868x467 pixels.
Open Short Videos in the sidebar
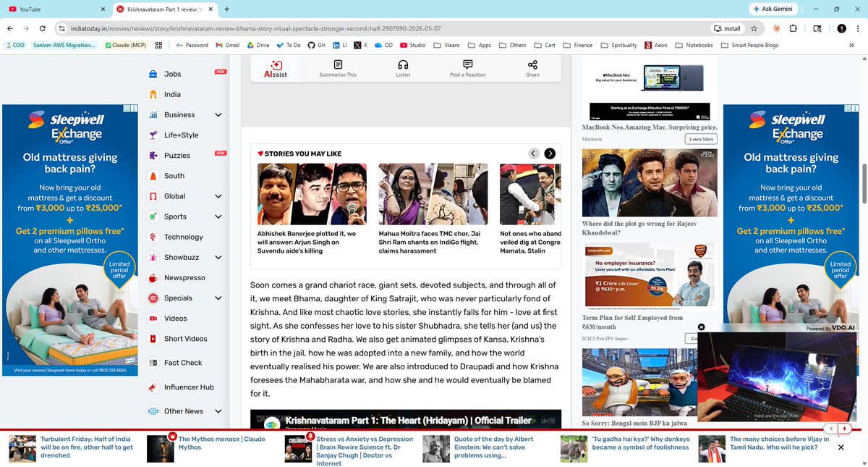185,339
